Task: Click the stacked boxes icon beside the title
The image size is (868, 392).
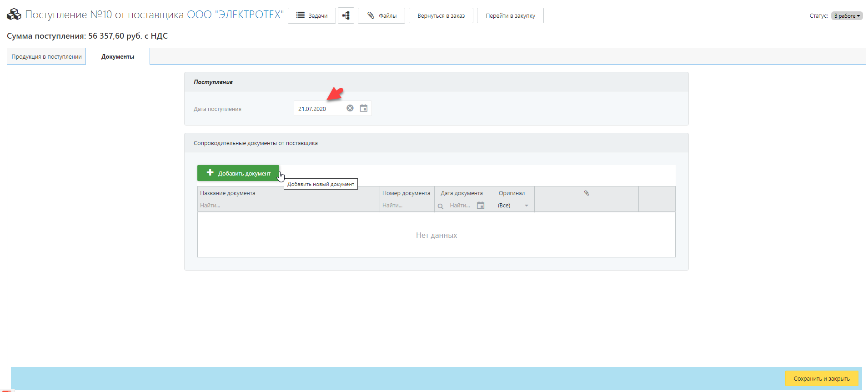Action: [x=14, y=15]
